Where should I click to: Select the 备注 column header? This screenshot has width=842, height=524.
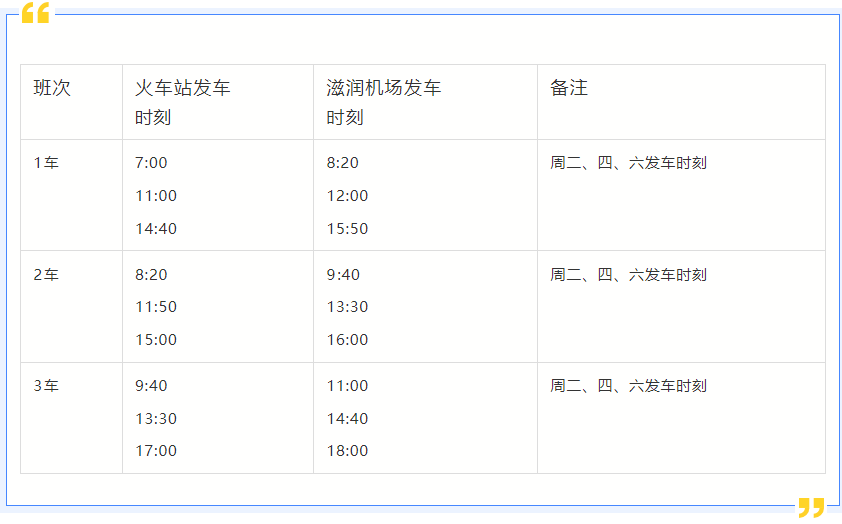[569, 88]
